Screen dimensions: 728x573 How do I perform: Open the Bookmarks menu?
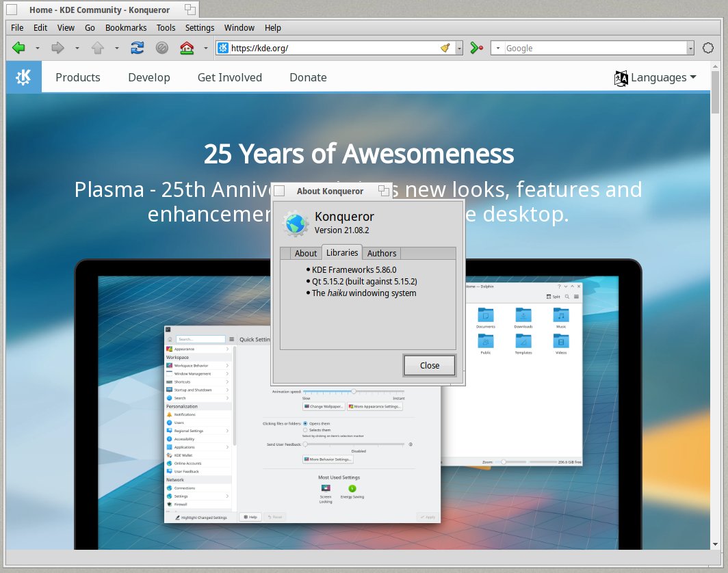point(126,28)
